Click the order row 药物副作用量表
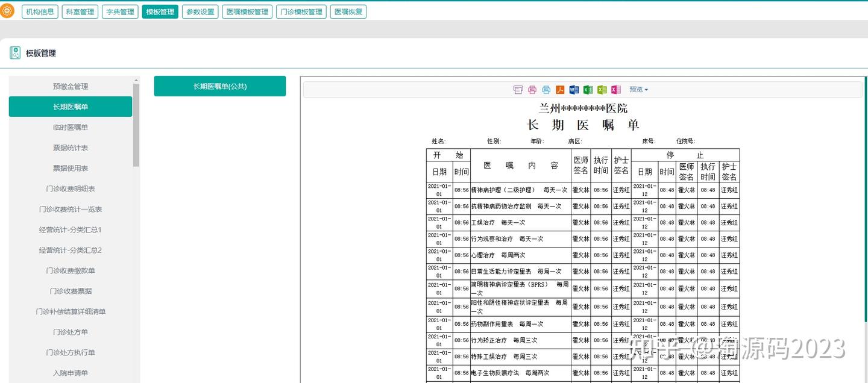 tap(520, 324)
